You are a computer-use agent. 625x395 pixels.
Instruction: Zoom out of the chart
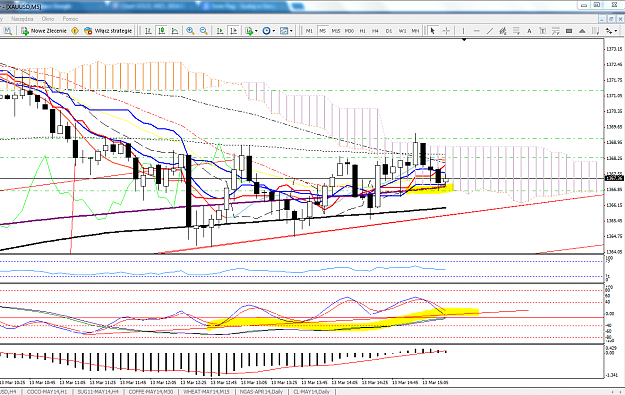[203, 31]
